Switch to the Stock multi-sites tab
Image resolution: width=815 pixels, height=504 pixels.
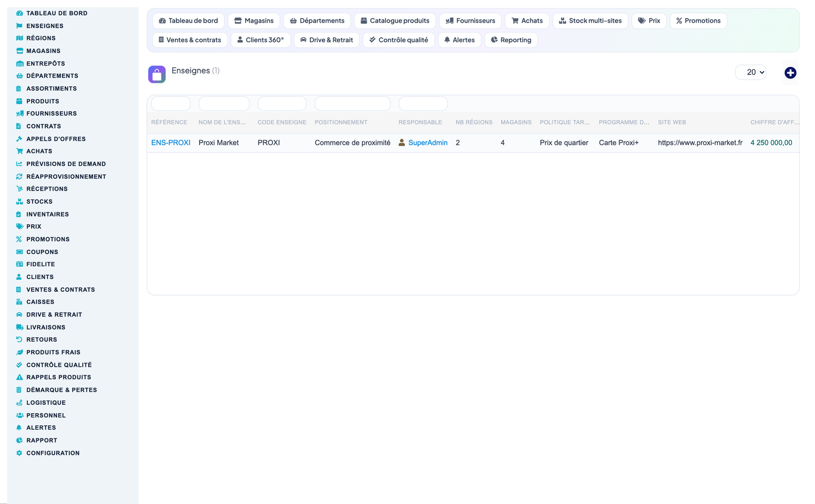(590, 21)
